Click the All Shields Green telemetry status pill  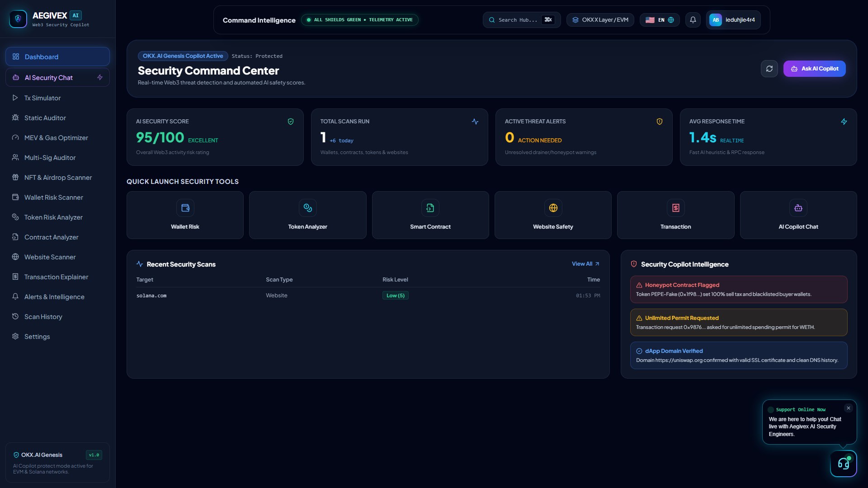pyautogui.click(x=359, y=20)
